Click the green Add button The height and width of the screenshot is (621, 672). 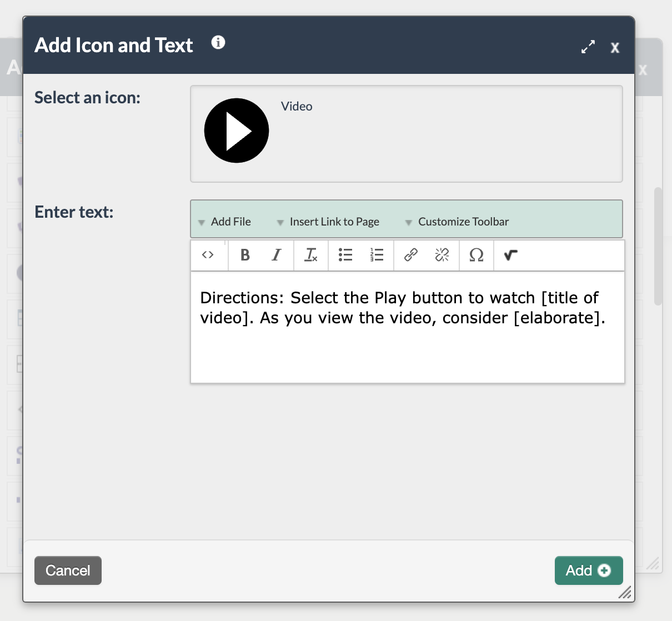(x=589, y=570)
